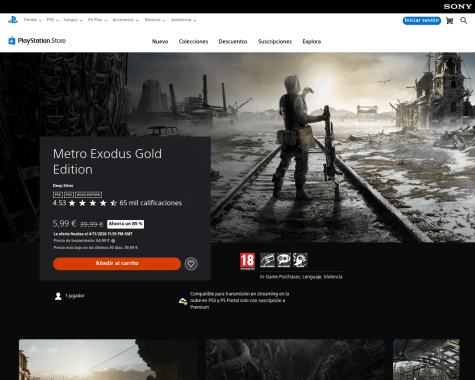Open search with the magnifier icon
This screenshot has height=380, width=475.
click(x=464, y=21)
